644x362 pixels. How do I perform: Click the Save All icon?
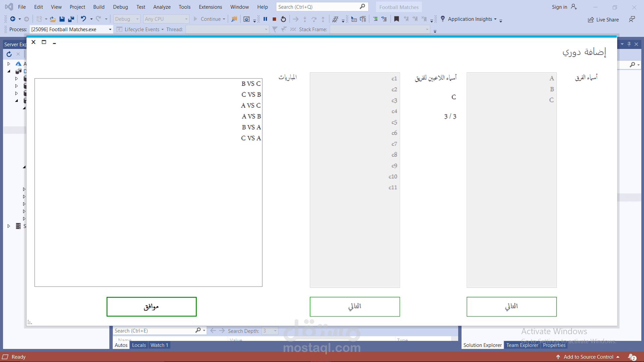[x=71, y=19]
